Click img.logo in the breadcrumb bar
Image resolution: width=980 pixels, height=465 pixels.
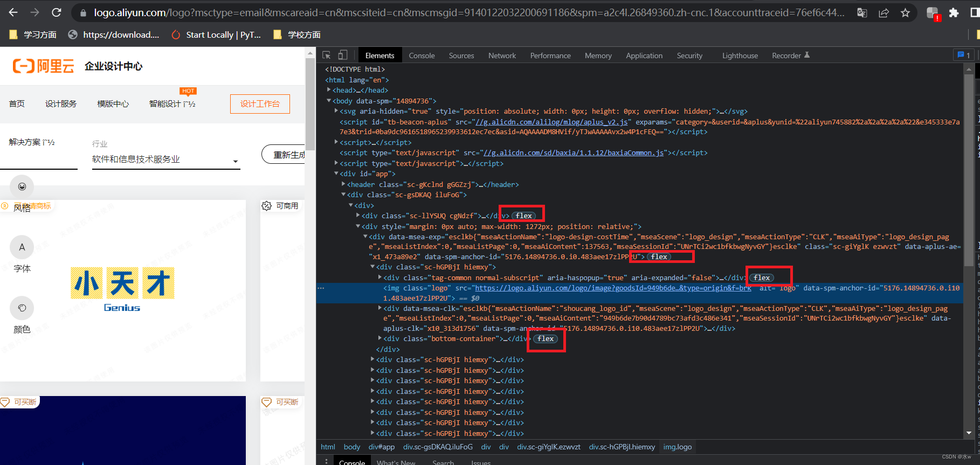click(x=677, y=447)
